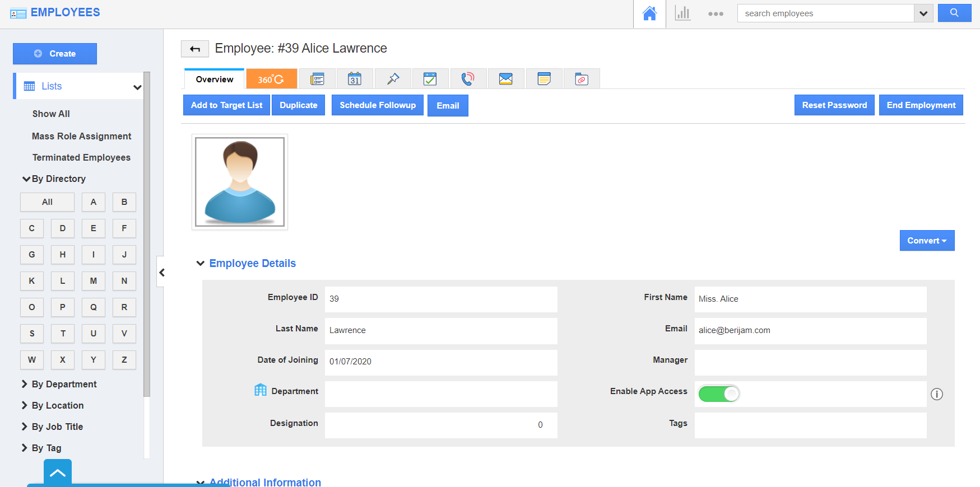Screen dimensions: 980x487
Task: Collapse the Employee Details section
Action: 201,264
